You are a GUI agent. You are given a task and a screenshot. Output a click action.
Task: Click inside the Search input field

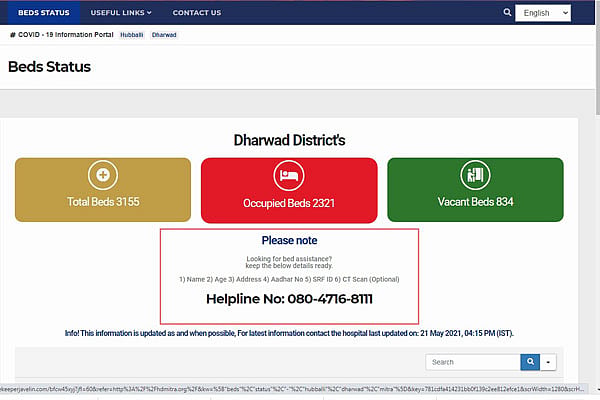[473, 362]
